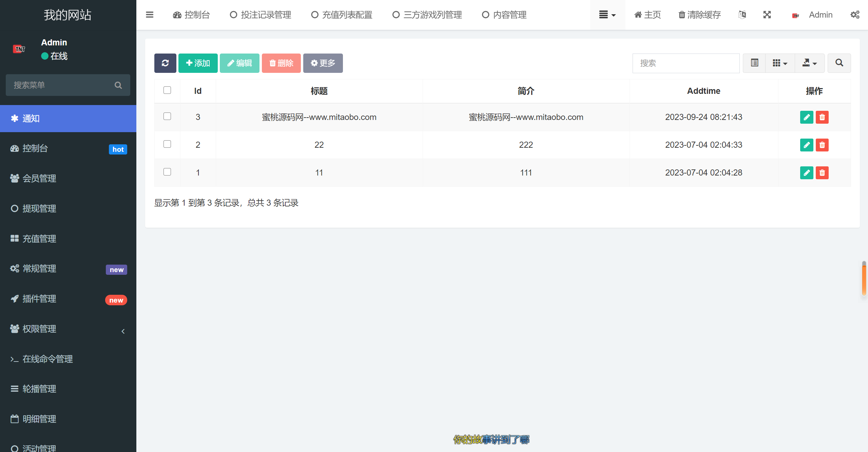
Task: Check the box for row Id 1
Action: [167, 172]
